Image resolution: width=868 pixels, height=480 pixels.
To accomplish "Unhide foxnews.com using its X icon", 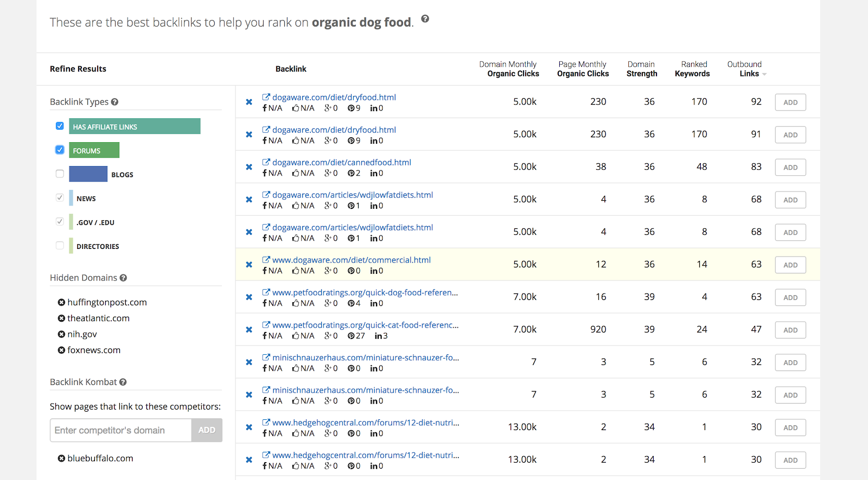I will click(61, 350).
